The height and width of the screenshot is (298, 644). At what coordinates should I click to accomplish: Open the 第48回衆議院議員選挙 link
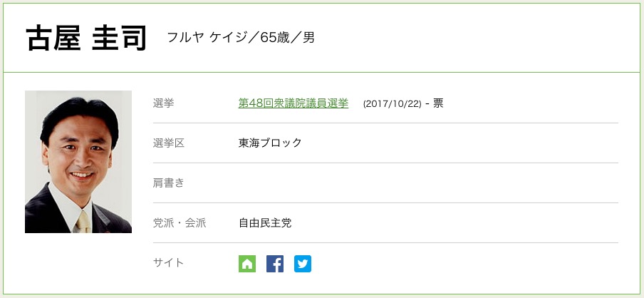pyautogui.click(x=294, y=103)
